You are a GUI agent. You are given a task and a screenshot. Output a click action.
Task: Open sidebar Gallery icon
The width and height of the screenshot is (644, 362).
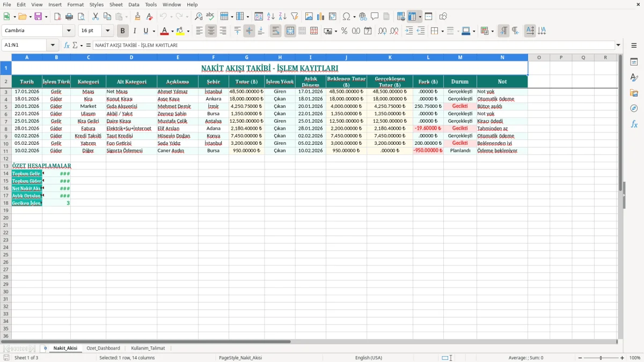634,93
